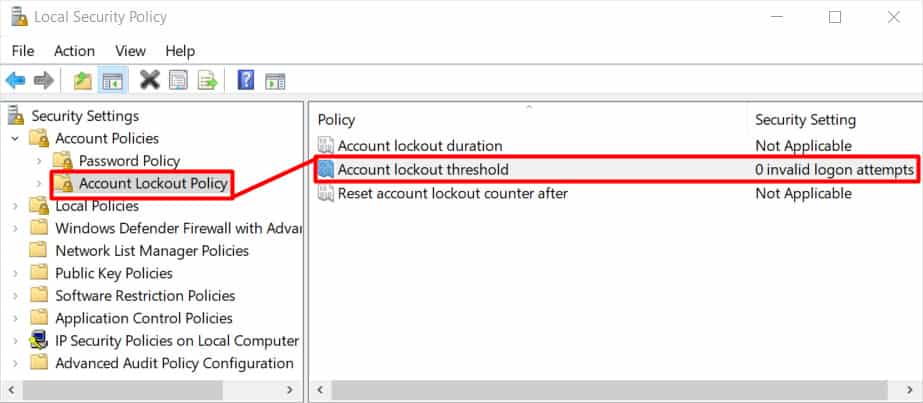Select Reset account lockout counter after
The image size is (923, 403).
(452, 194)
